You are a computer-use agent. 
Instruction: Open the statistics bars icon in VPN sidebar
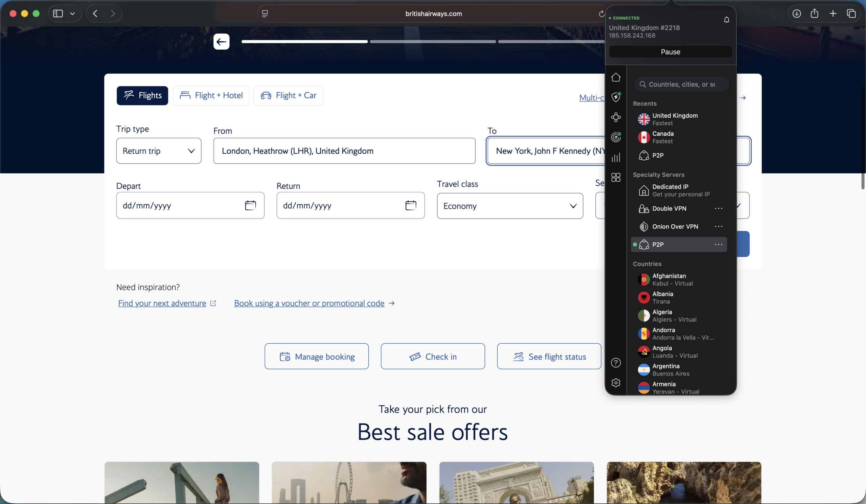616,157
